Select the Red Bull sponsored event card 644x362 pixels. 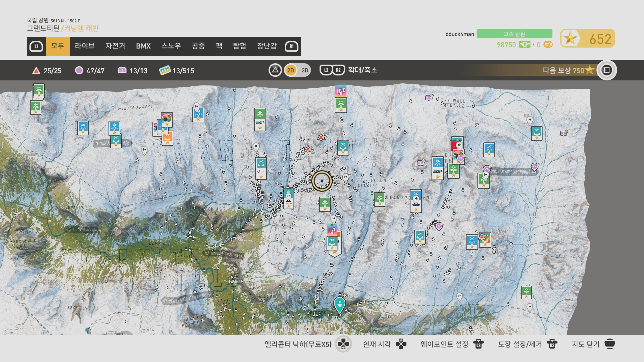261,168
